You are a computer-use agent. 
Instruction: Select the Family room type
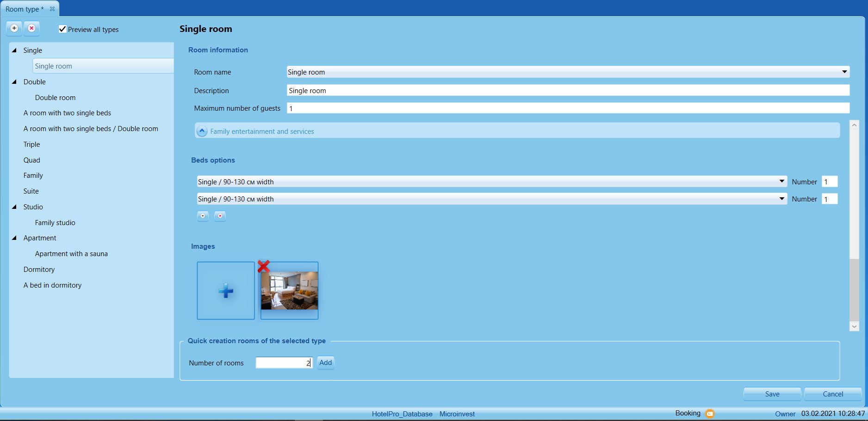coord(33,176)
